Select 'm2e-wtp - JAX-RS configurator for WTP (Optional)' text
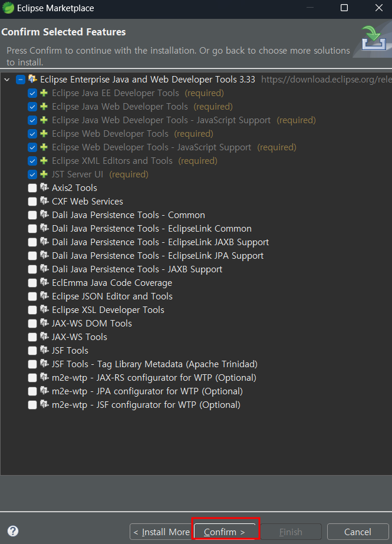This screenshot has height=544, width=392. (x=154, y=377)
